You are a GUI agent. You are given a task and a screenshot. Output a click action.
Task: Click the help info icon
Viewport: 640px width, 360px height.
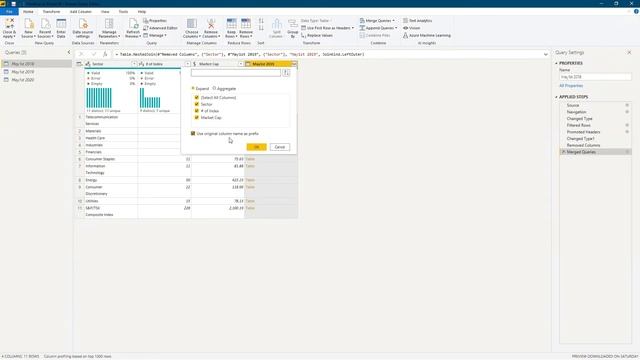[x=636, y=11]
